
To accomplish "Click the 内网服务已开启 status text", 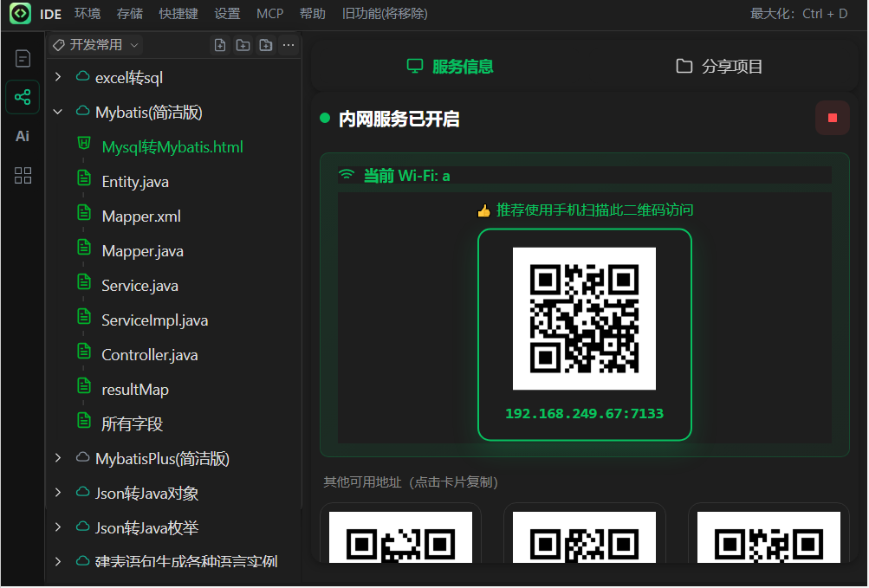I will click(x=399, y=119).
